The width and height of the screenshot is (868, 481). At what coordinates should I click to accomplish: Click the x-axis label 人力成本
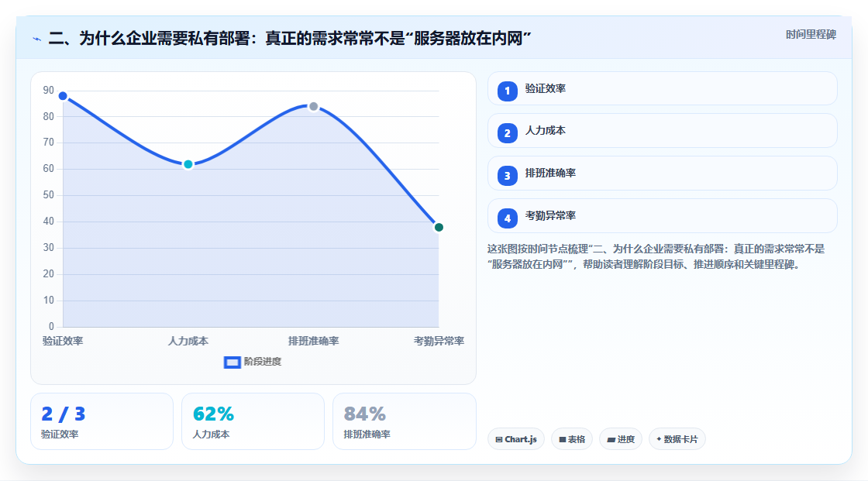pos(188,341)
